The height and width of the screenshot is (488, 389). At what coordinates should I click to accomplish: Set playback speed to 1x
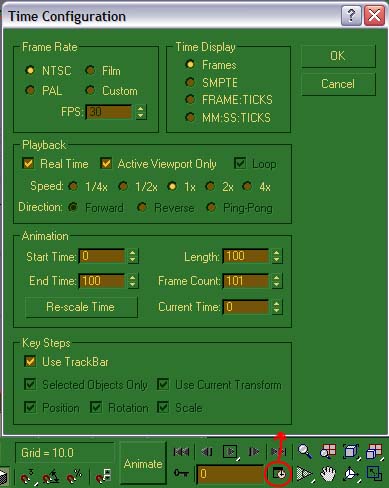coord(172,186)
